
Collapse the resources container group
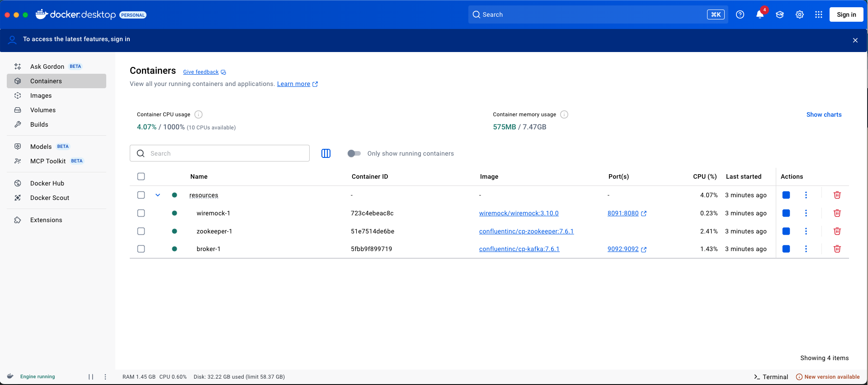click(158, 195)
